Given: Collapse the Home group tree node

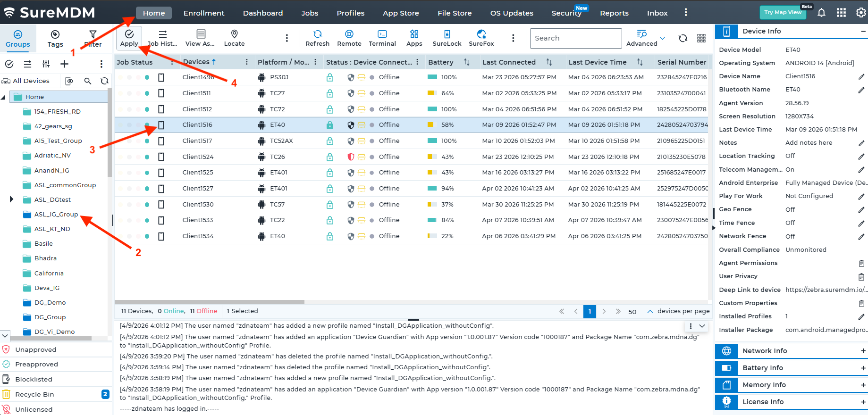Looking at the screenshot, I should coord(4,97).
